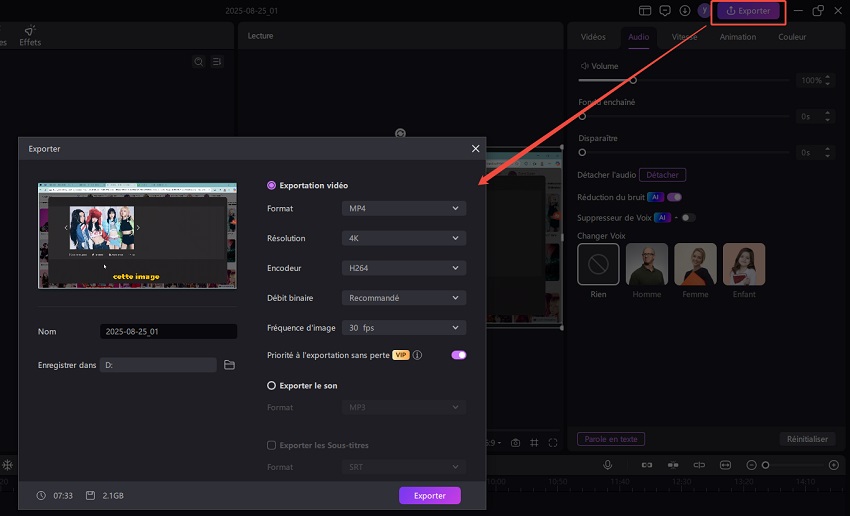Open the Encodeur H264 dropdown
Viewport: 850px width, 516px height.
pyautogui.click(x=403, y=268)
